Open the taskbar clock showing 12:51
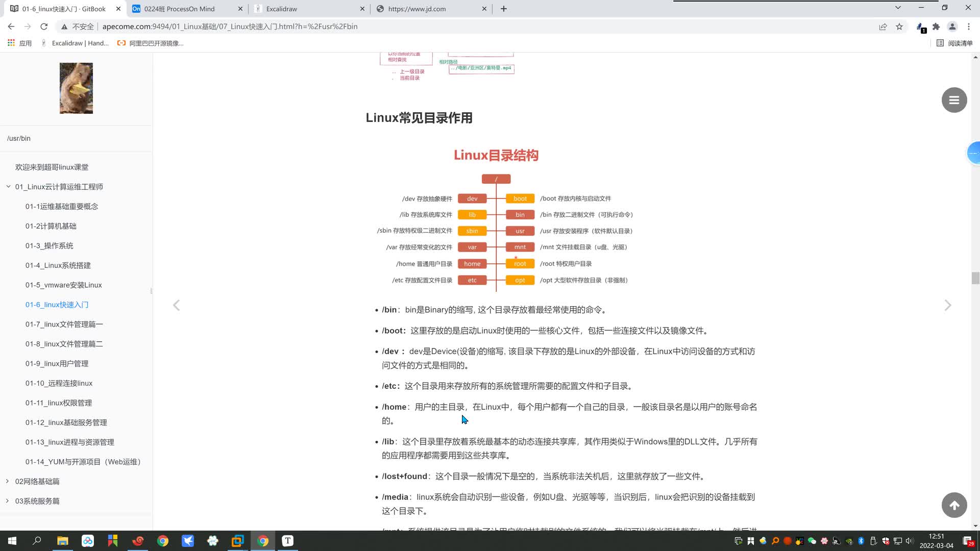980x551 pixels. (x=937, y=541)
